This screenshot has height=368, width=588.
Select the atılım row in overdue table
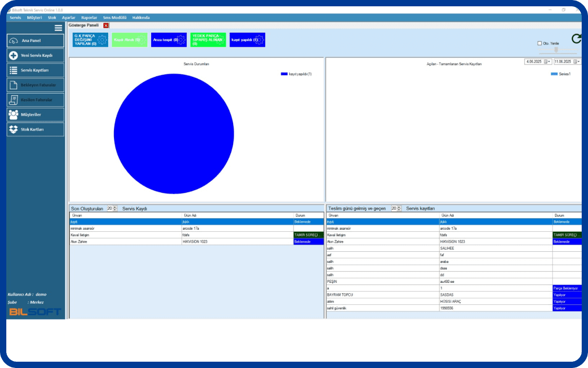tap(454, 302)
